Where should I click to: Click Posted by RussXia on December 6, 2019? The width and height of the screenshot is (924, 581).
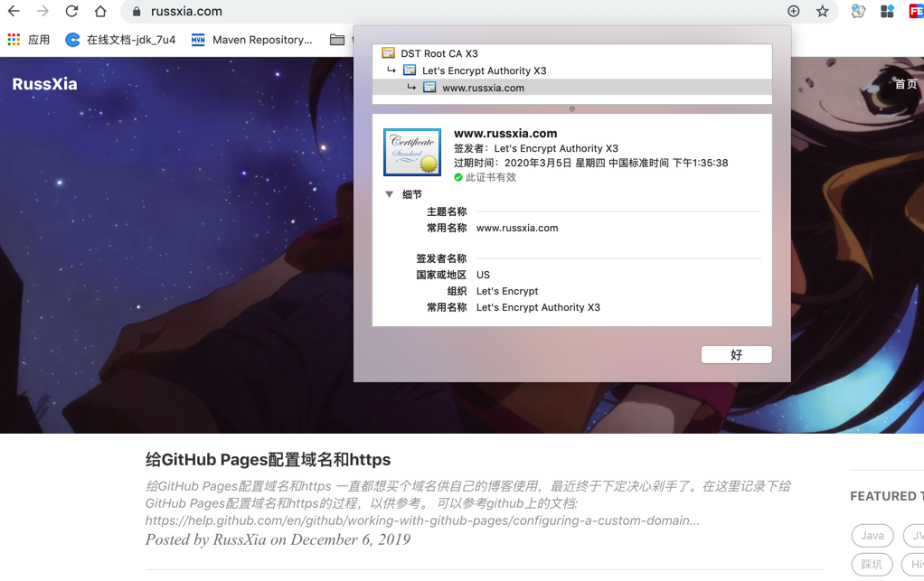278,539
